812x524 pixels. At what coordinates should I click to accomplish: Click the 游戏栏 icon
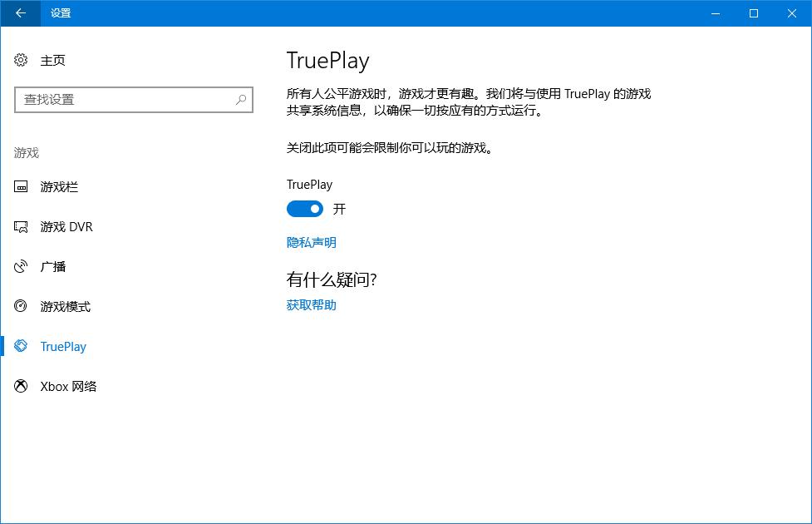point(21,186)
